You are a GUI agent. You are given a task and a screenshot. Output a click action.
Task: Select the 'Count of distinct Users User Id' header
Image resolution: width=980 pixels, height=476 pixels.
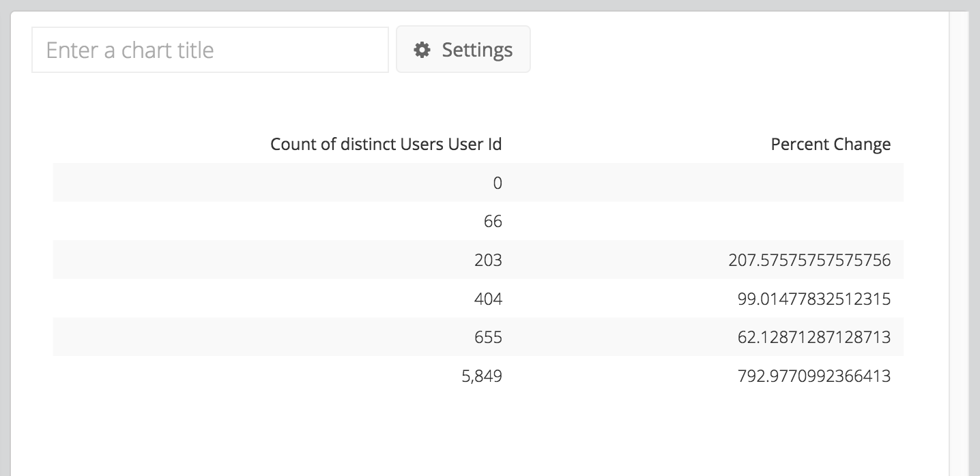pos(386,145)
